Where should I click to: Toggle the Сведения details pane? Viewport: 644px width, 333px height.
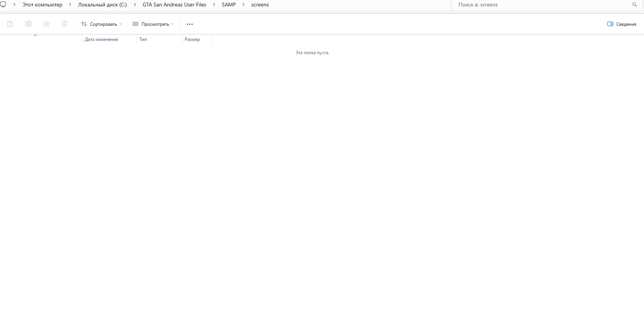click(622, 24)
